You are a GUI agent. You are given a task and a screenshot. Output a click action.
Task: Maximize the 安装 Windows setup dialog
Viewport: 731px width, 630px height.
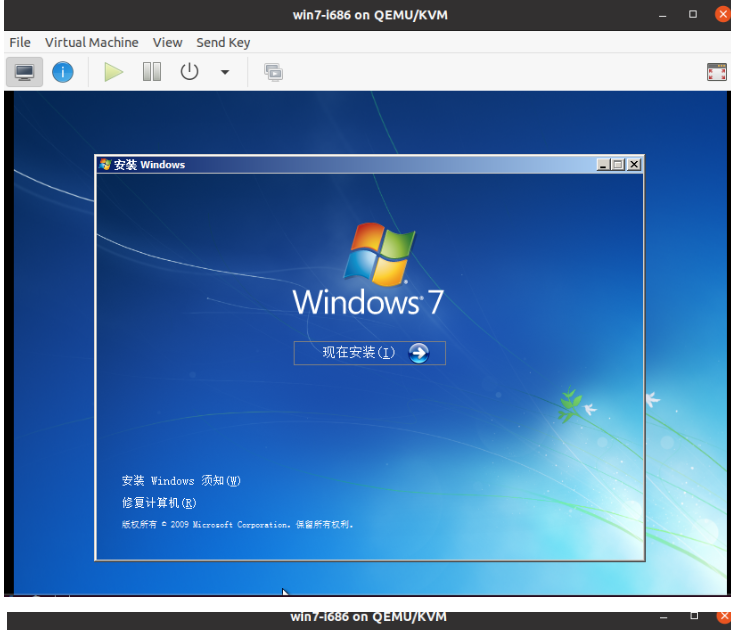click(x=619, y=165)
